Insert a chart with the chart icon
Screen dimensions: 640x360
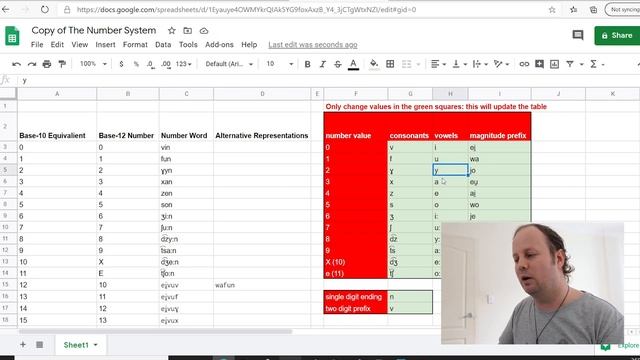coord(554,64)
